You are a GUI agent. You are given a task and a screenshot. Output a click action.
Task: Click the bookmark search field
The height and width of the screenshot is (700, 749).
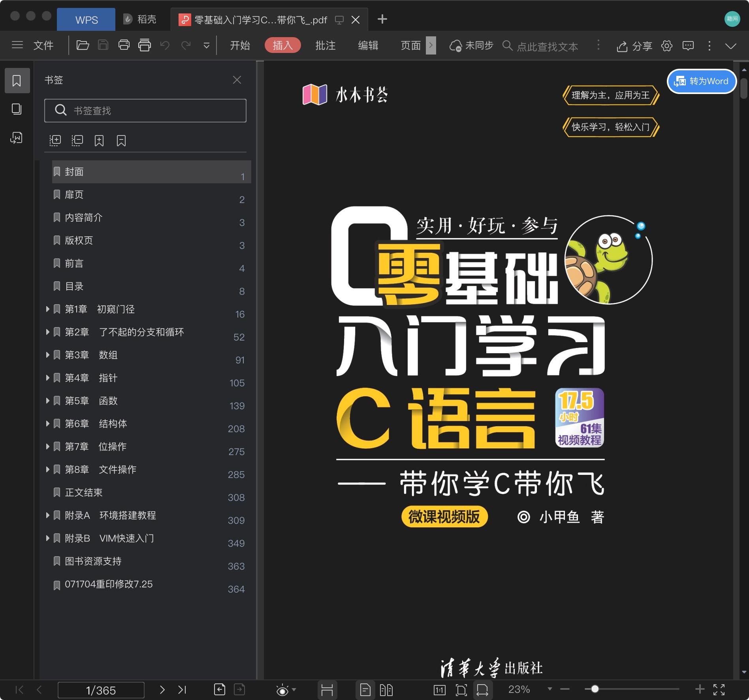(145, 111)
